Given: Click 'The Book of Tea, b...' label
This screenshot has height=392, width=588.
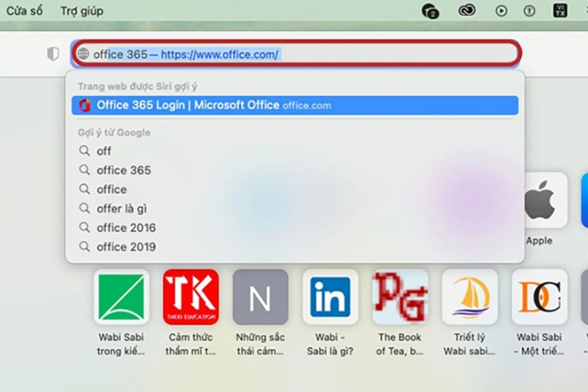Looking at the screenshot, I should click(x=400, y=344).
